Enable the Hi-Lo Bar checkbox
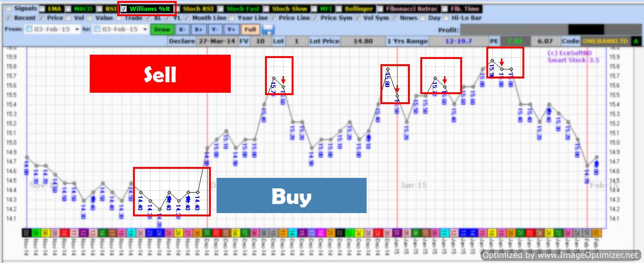644x263 pixels. (x=446, y=18)
